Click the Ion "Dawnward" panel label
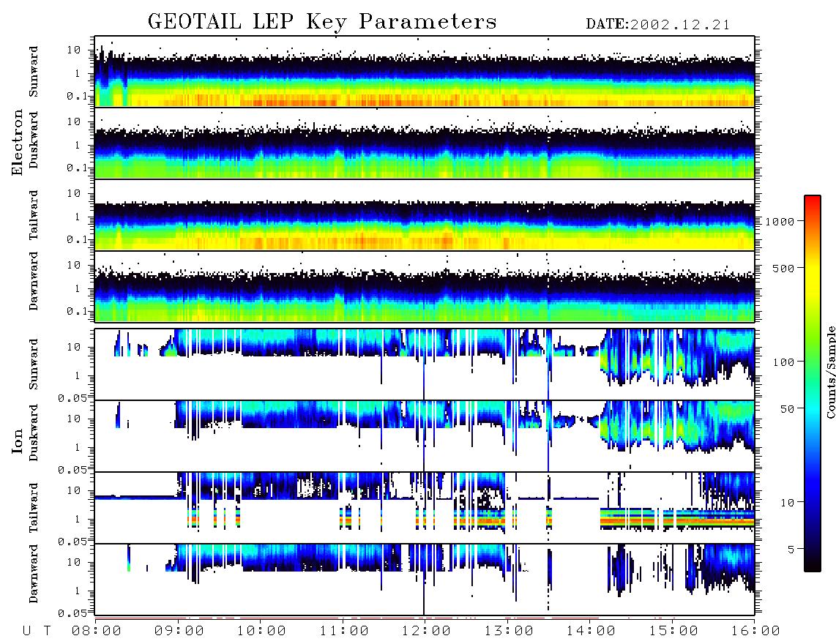Viewport: 836px width, 644px height. [x=34, y=574]
